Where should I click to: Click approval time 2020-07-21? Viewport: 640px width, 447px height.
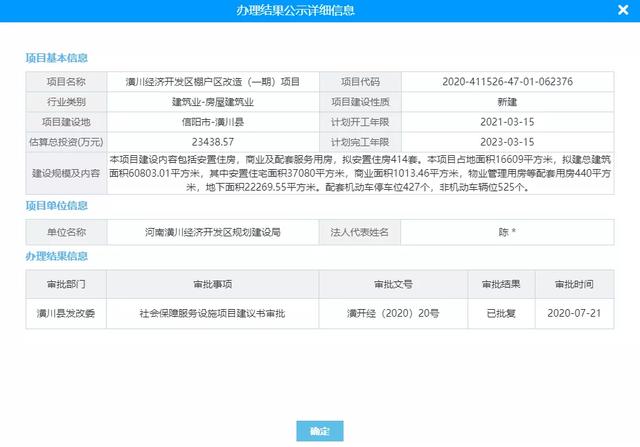pos(574,313)
